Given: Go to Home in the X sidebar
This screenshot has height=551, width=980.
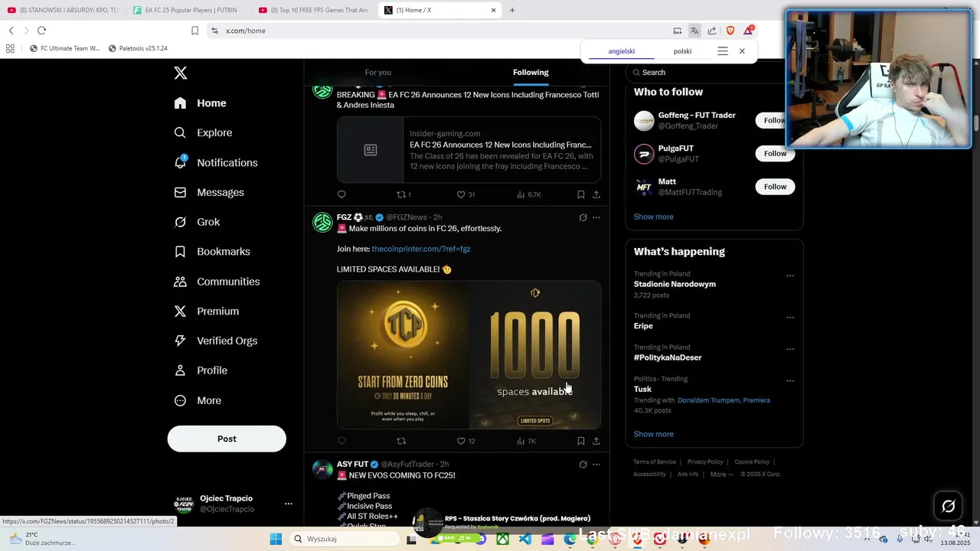Looking at the screenshot, I should [x=200, y=103].
